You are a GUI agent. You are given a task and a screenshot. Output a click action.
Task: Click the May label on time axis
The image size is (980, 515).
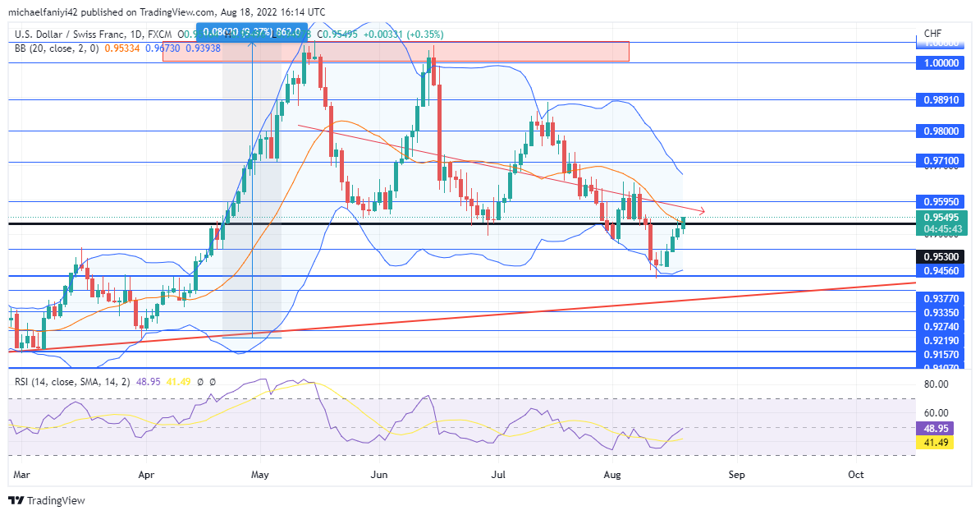260,474
